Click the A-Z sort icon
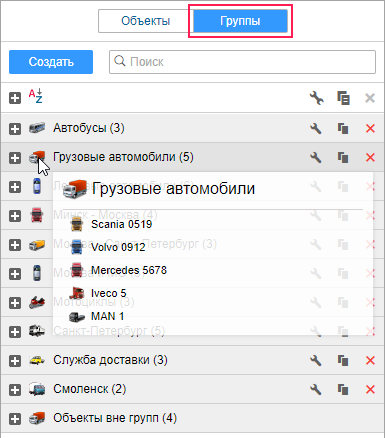385x438 pixels. tap(36, 96)
